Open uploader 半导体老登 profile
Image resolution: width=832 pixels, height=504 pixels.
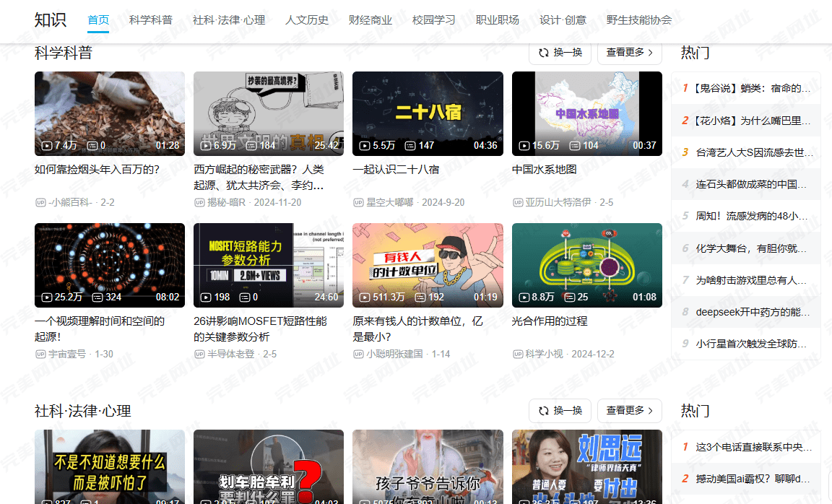click(231, 355)
